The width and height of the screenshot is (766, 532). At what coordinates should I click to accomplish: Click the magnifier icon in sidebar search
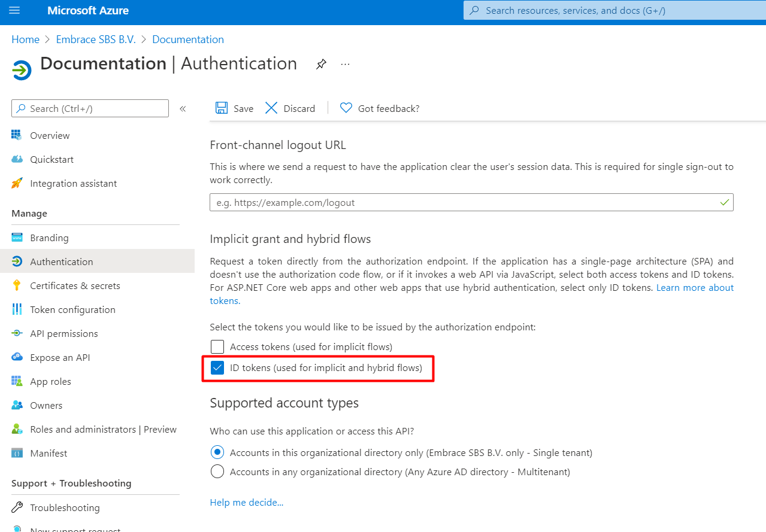[x=22, y=108]
